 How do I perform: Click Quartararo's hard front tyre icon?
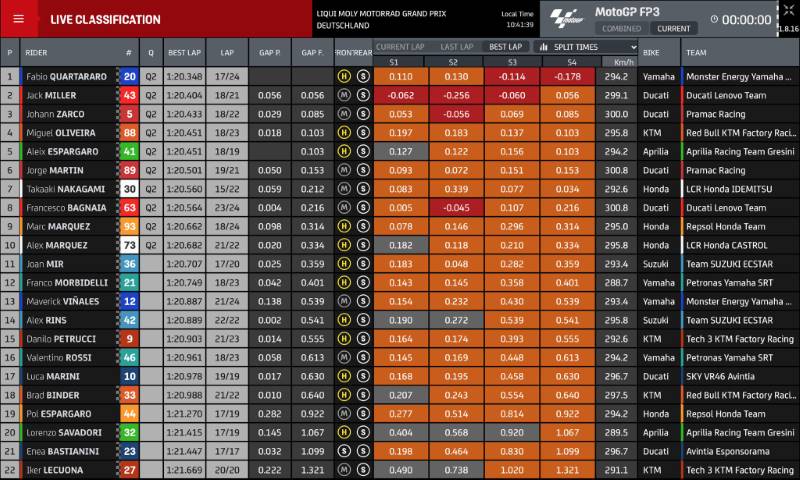(x=344, y=77)
